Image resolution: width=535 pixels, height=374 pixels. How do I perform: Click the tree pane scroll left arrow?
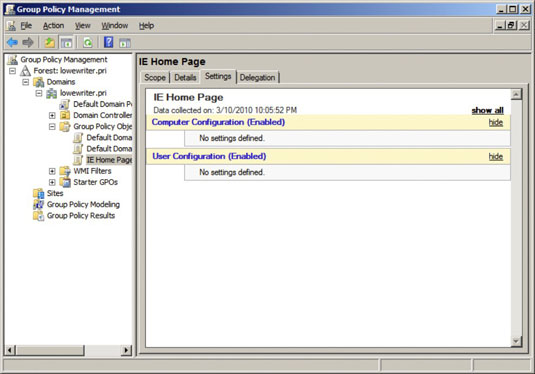10,350
